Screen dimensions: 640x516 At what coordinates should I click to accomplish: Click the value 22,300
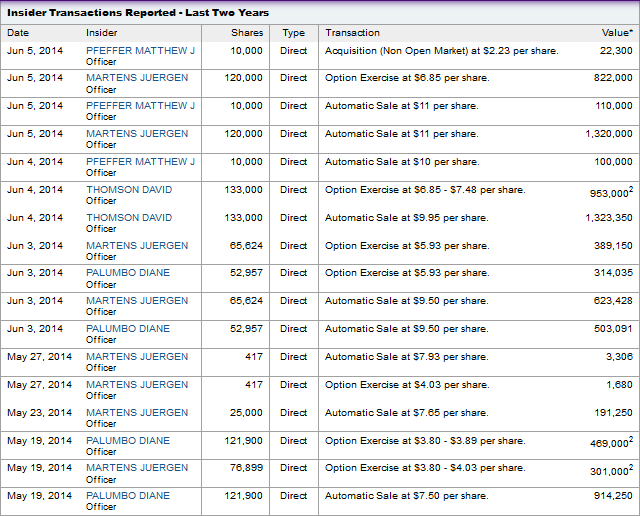[616, 51]
